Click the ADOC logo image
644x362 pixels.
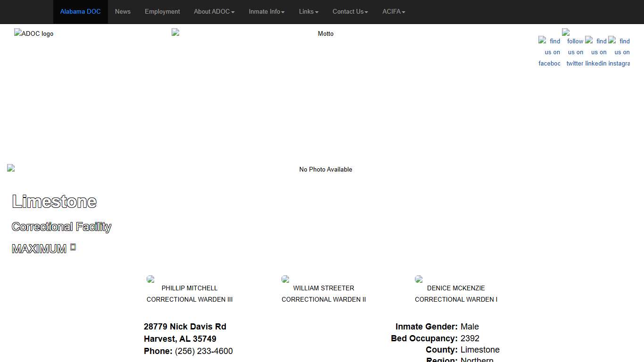click(x=34, y=33)
